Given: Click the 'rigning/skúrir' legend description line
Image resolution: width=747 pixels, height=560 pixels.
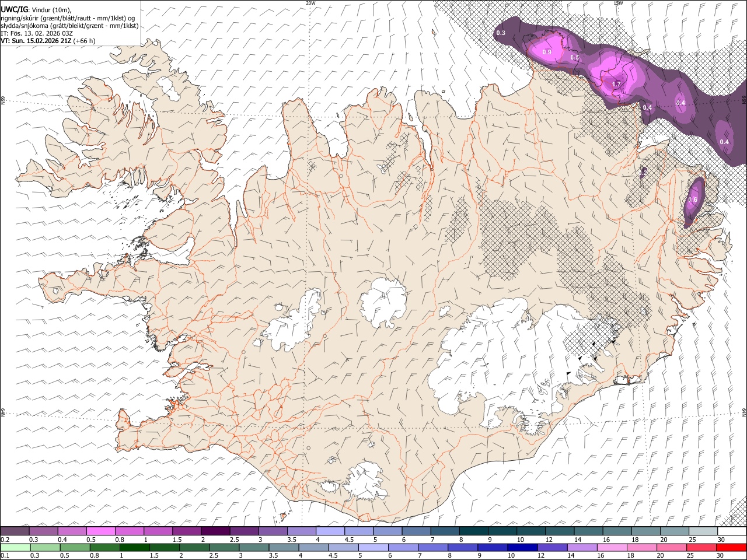Looking at the screenshot, I should [x=68, y=17].
